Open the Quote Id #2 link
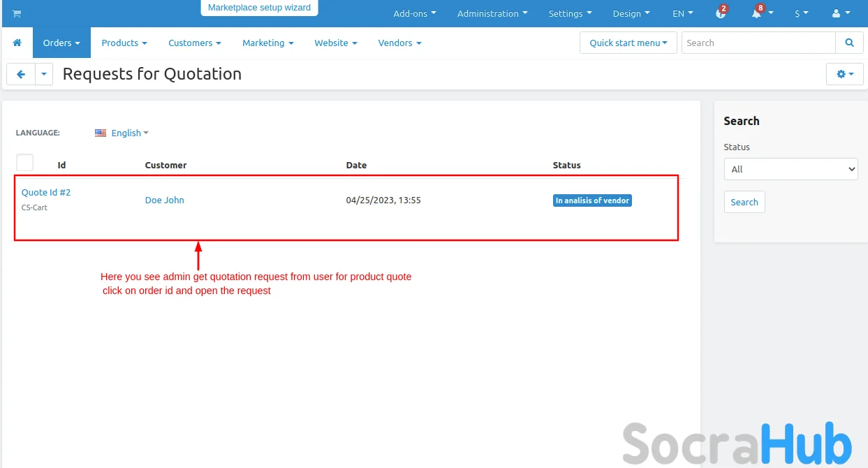This screenshot has width=868, height=468. [46, 192]
